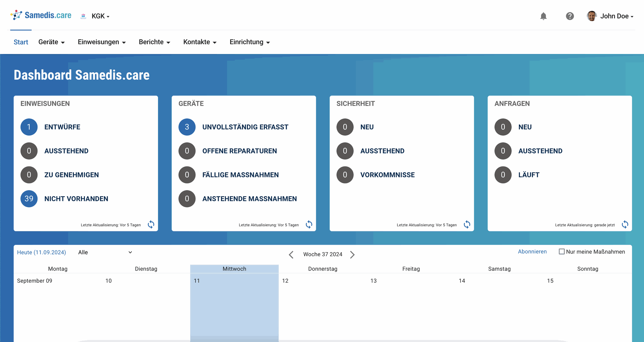Select the highlighted Mittwoch 11 column
This screenshot has height=342, width=644.
(x=234, y=303)
